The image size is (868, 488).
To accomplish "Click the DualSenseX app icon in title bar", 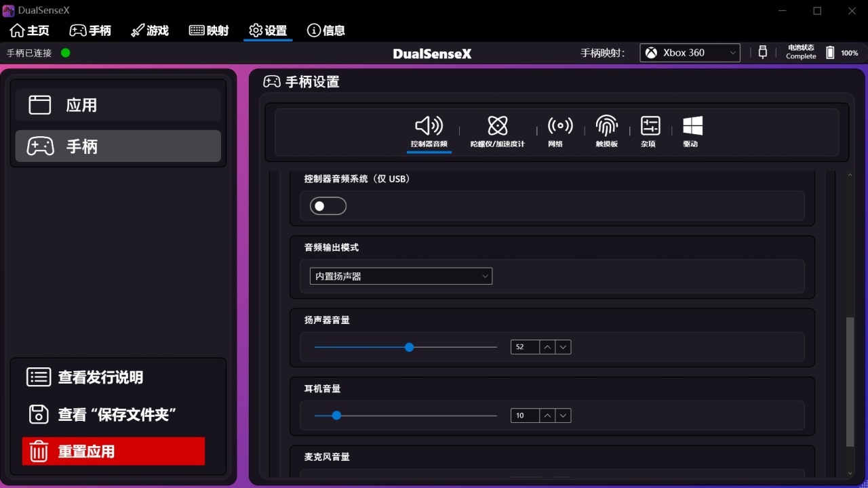I will (9, 10).
